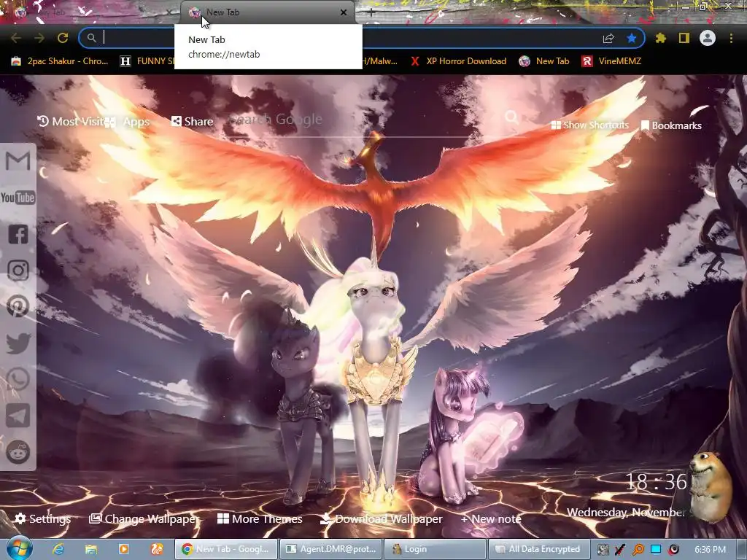The height and width of the screenshot is (560, 747).
Task: Reload the page with the refresh icon
Action: (63, 38)
